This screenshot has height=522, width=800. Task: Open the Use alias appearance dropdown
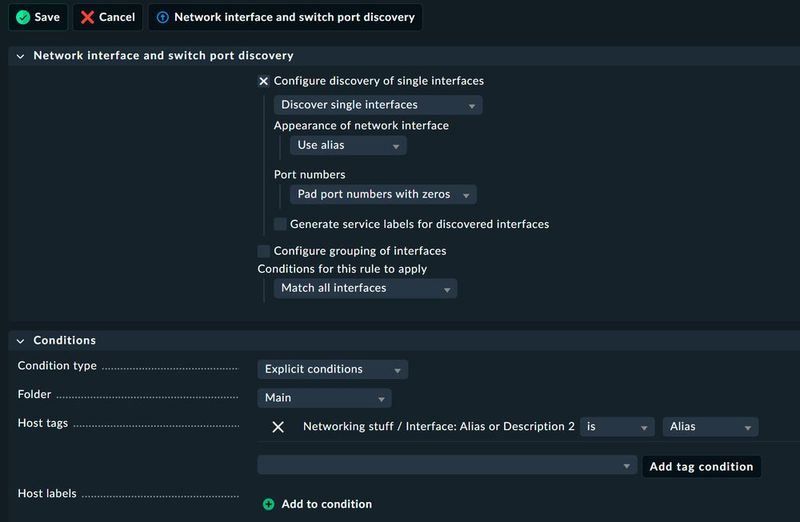pyautogui.click(x=348, y=145)
